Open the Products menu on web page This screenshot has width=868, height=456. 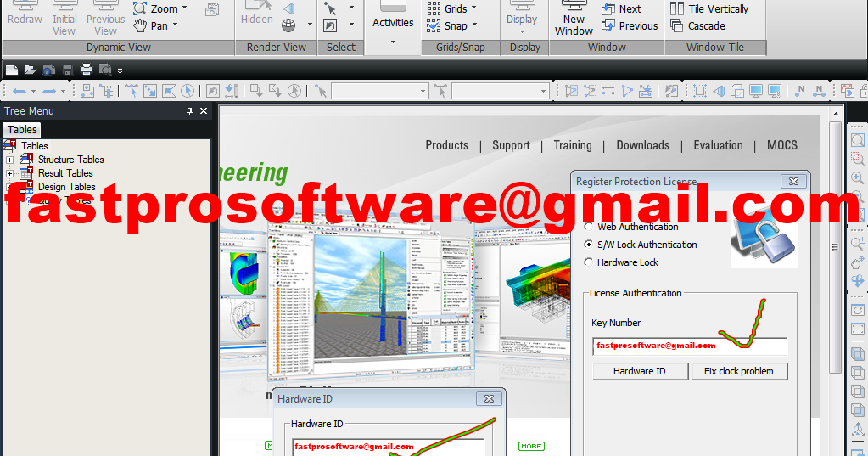click(447, 145)
